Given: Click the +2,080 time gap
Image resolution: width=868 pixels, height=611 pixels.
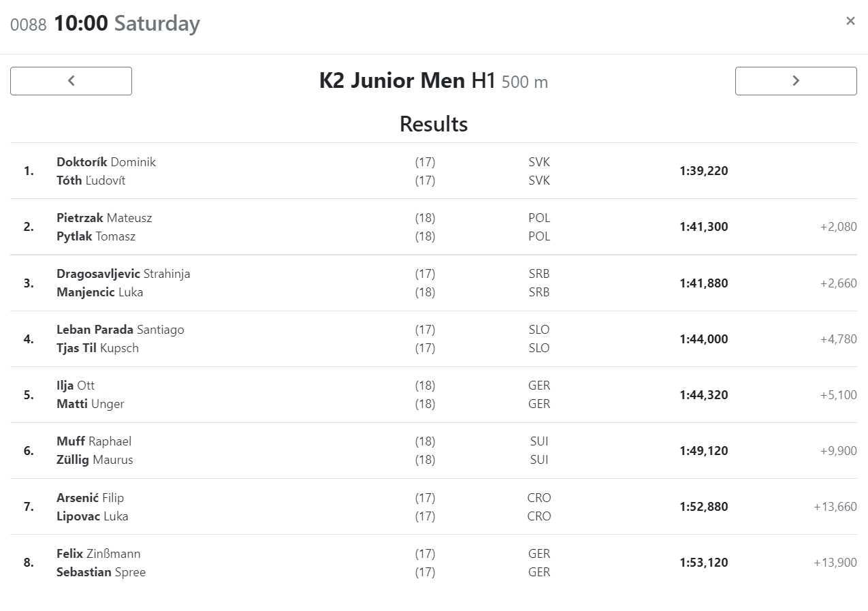Looking at the screenshot, I should pyautogui.click(x=838, y=227).
